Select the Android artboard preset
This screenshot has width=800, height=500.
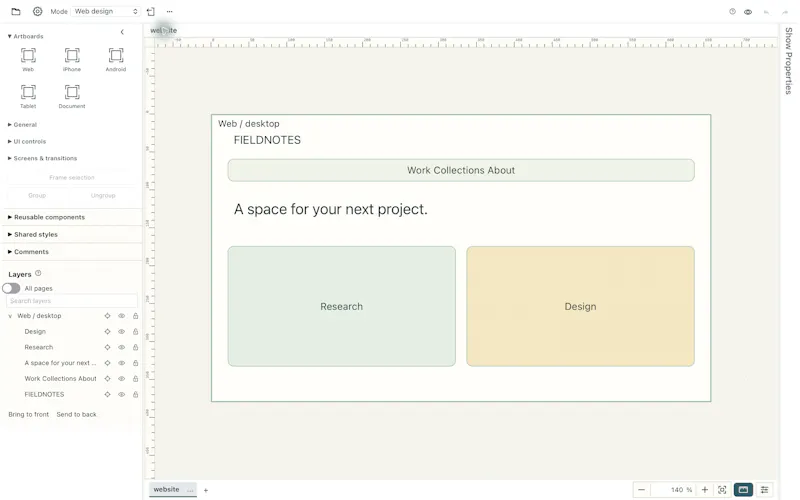pos(116,59)
